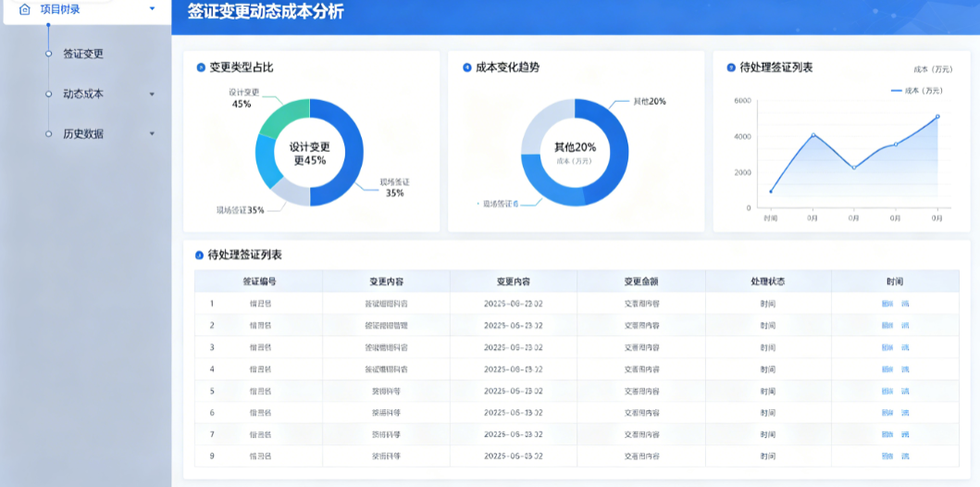Select 历史数据 in the sidebar
980x487 pixels.
tap(83, 133)
